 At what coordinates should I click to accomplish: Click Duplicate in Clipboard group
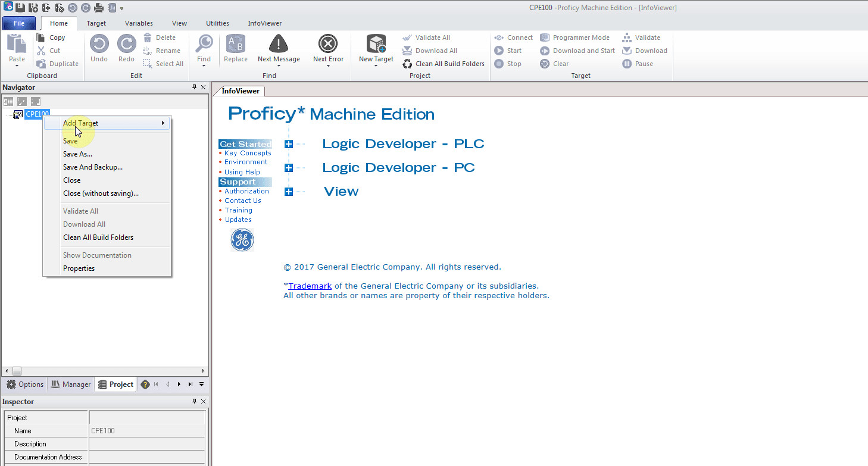[x=57, y=64]
